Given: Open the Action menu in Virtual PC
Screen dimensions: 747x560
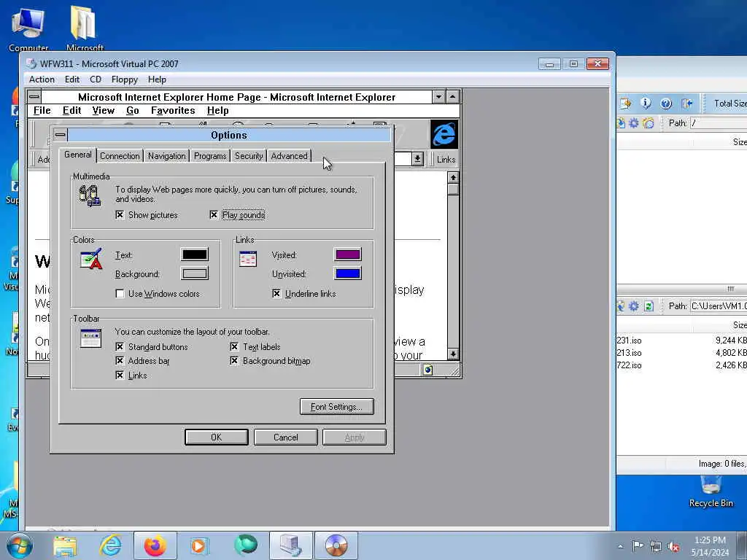Looking at the screenshot, I should (x=42, y=79).
